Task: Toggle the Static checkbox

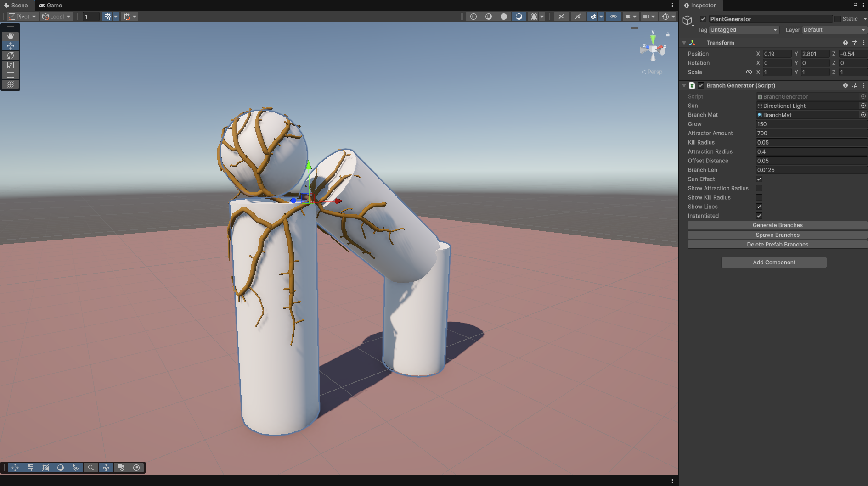Action: click(838, 19)
